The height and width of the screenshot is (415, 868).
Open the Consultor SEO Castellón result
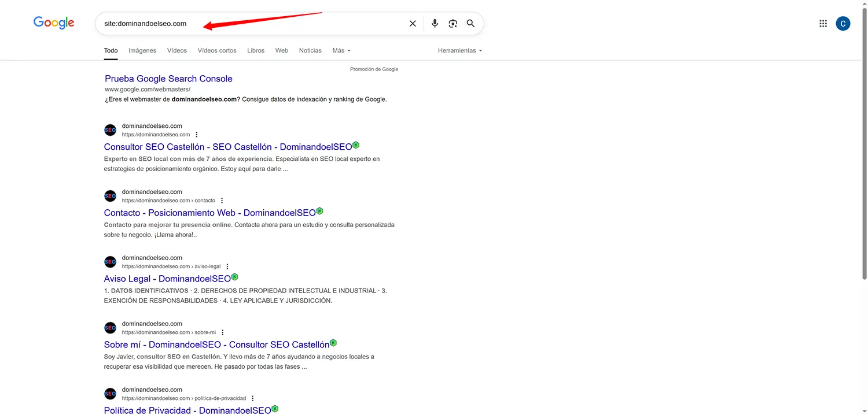click(227, 147)
